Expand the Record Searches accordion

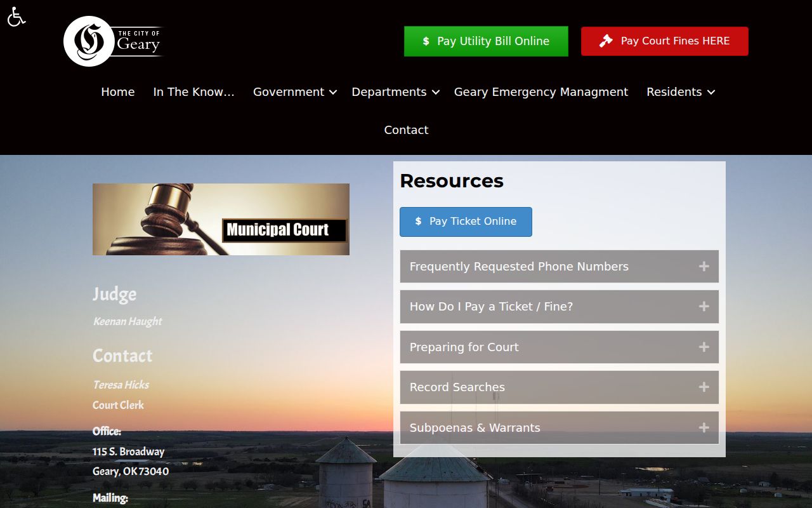click(x=560, y=387)
